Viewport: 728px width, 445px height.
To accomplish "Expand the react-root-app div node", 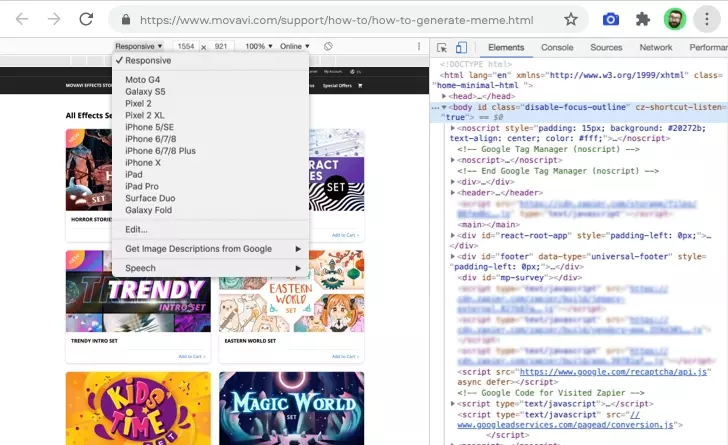I will pos(453,236).
